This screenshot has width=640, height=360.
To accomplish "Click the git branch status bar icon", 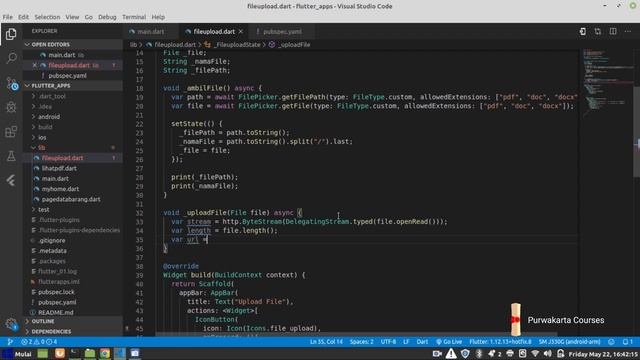I will (x=10, y=342).
